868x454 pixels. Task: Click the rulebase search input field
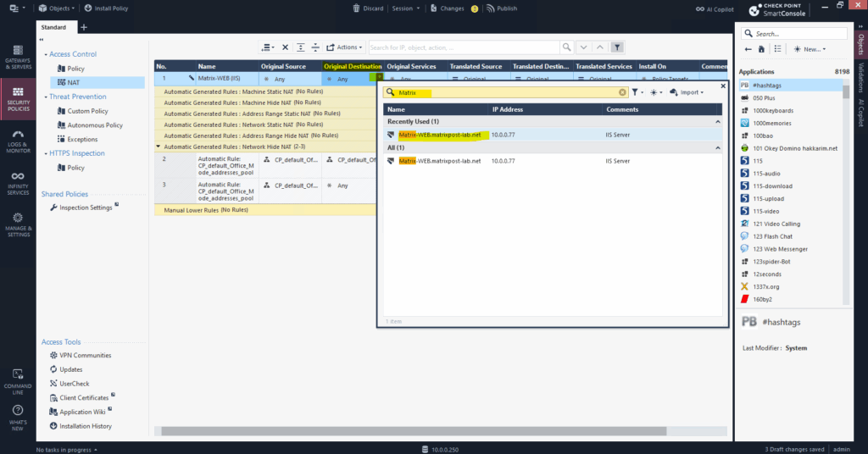coord(463,47)
